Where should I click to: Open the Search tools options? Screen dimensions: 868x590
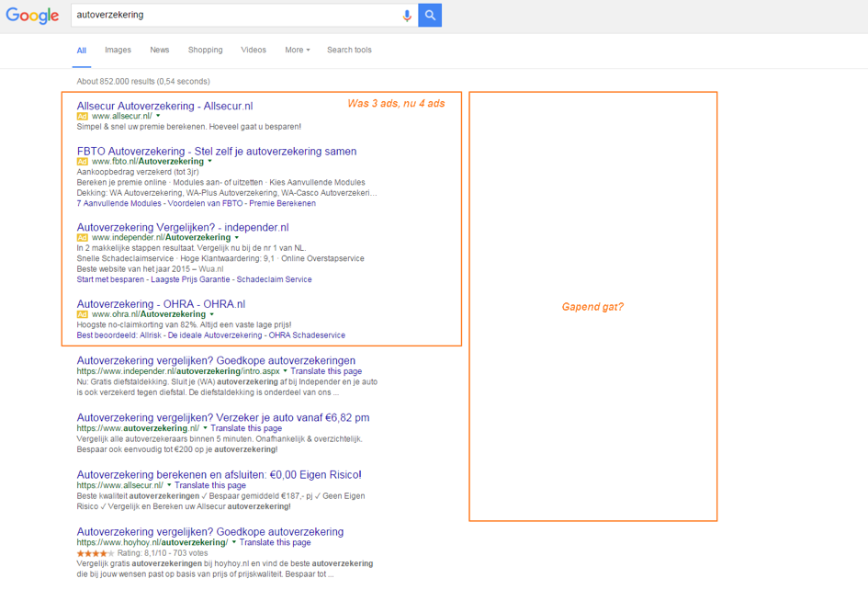[x=349, y=50]
